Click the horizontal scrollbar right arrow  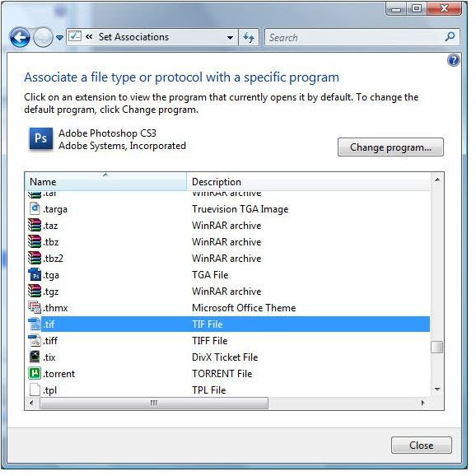tap(422, 404)
